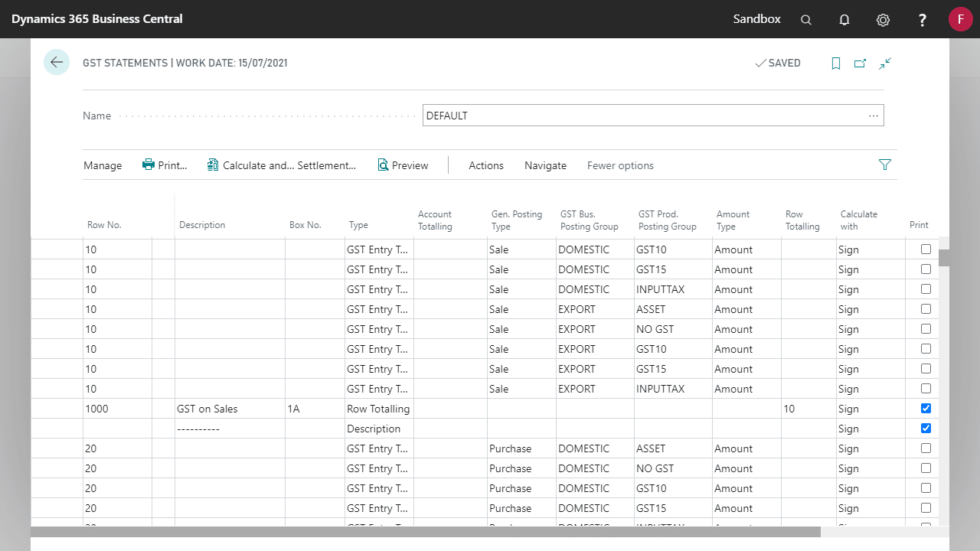Uncheck Print for the dashed Description row

[x=926, y=429]
